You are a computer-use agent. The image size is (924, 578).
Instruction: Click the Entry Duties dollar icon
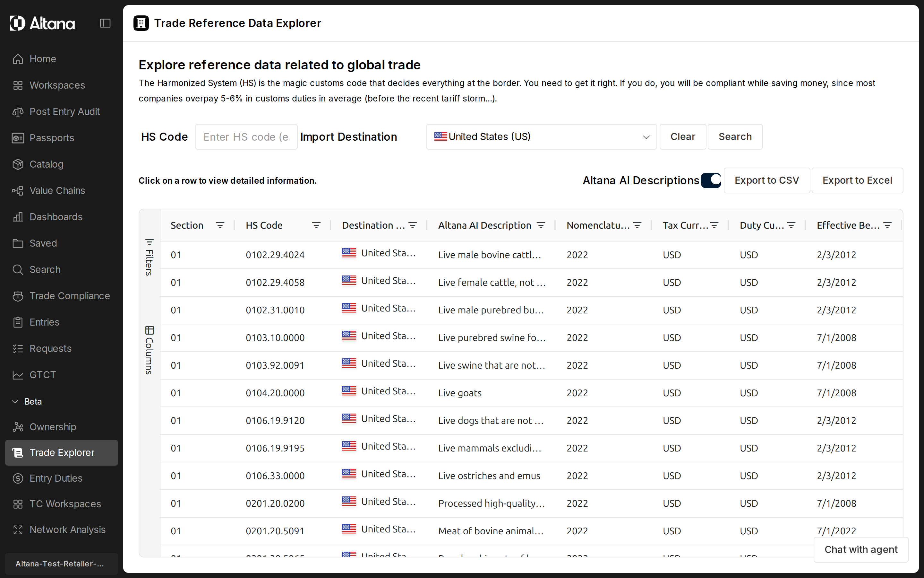tap(18, 478)
